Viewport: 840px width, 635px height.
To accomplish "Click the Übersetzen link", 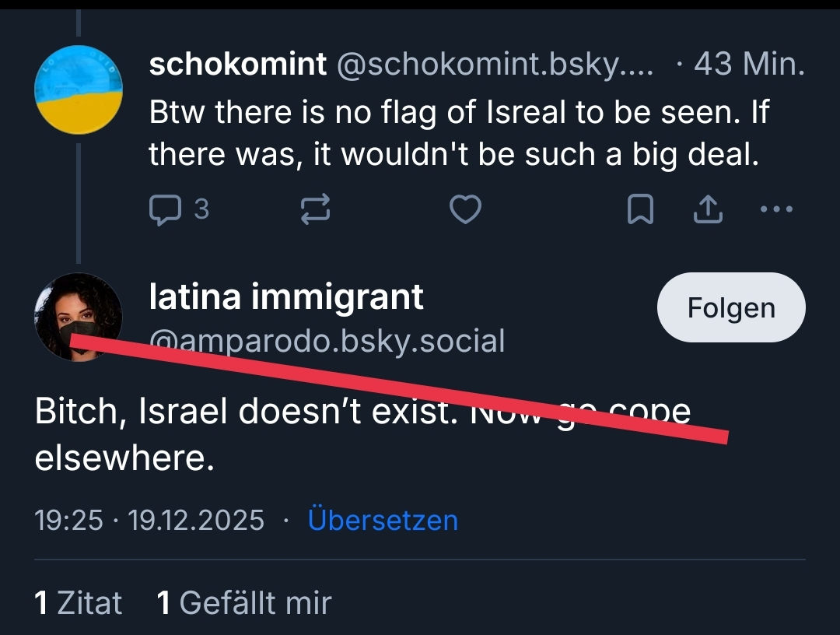I will coord(383,520).
